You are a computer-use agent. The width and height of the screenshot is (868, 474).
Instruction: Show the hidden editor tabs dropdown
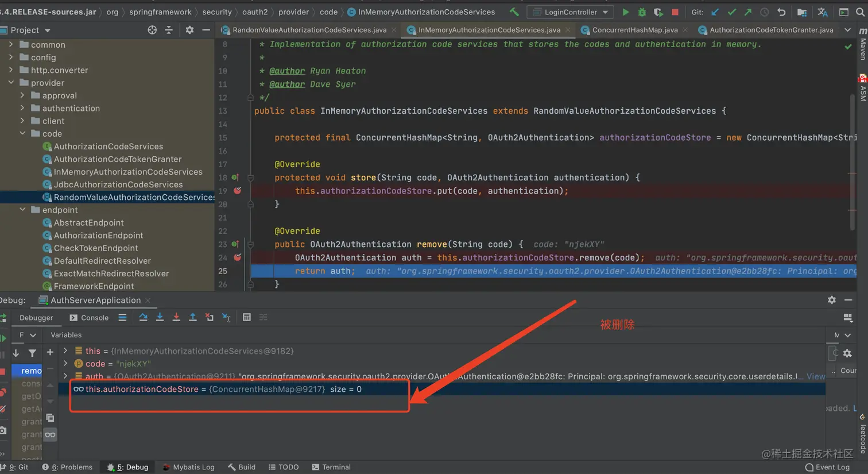pos(848,30)
